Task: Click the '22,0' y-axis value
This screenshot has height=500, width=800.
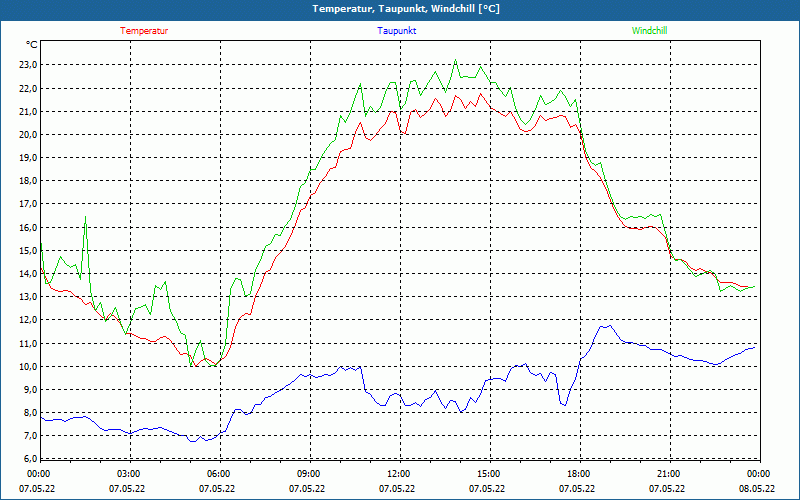Action: (x=28, y=88)
